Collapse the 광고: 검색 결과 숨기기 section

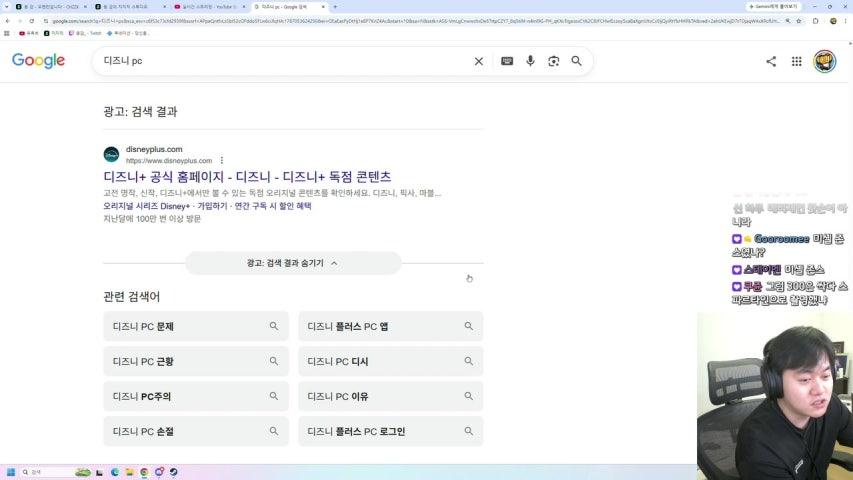(293, 263)
